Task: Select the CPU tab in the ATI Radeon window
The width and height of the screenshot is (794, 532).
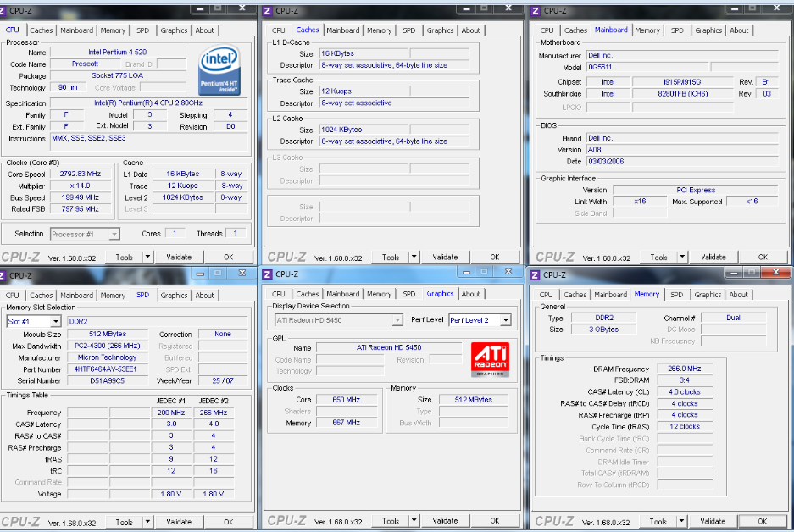Action: pyautogui.click(x=279, y=294)
